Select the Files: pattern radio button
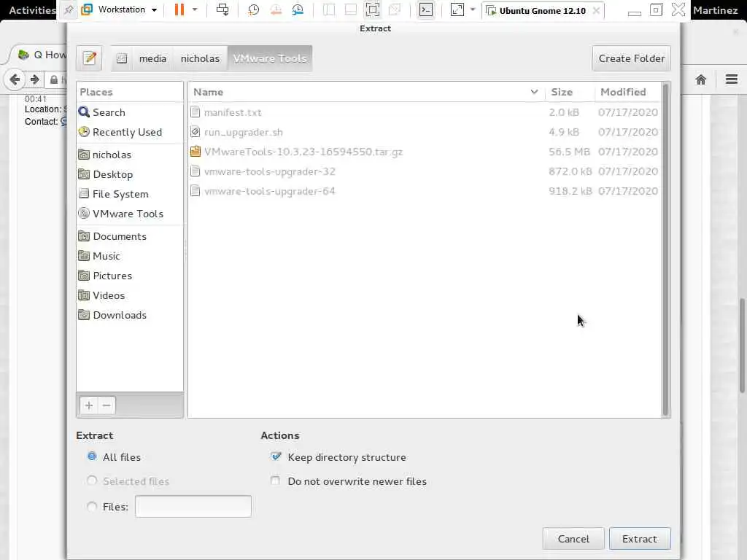The width and height of the screenshot is (747, 560). coord(92,506)
